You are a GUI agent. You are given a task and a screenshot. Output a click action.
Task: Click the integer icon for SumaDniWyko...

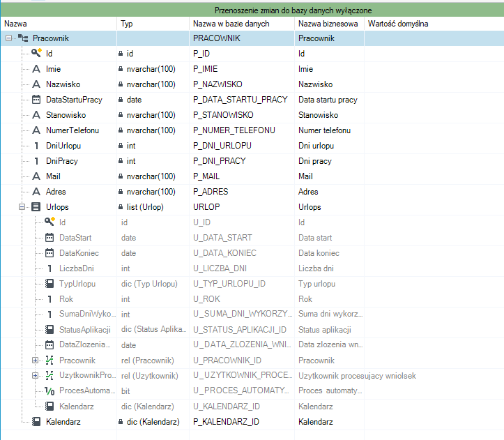click(x=49, y=314)
